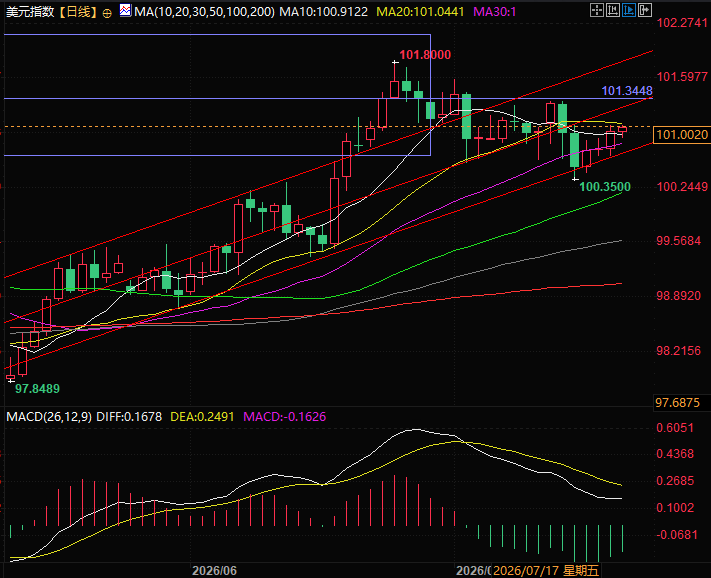Click the MACD:-0.1626 value label
Screen dimensions: 711x578
click(285, 417)
